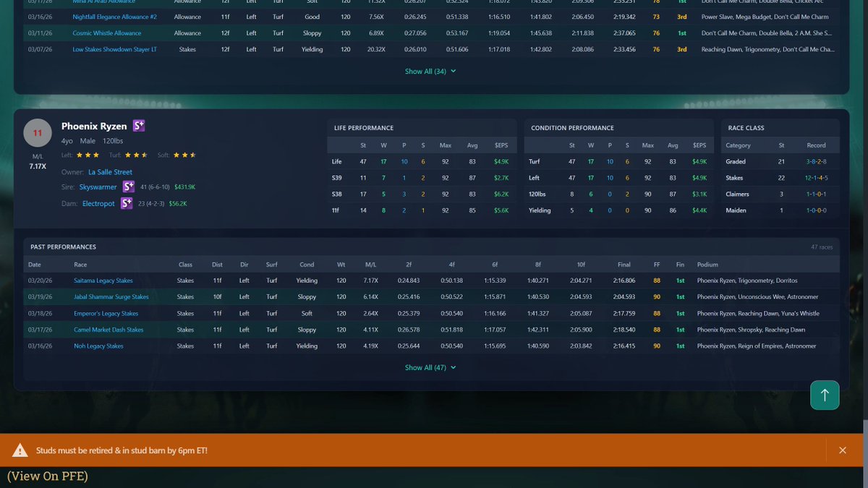Image resolution: width=868 pixels, height=488 pixels.
Task: Open owner La Salle Street page
Action: (x=110, y=172)
